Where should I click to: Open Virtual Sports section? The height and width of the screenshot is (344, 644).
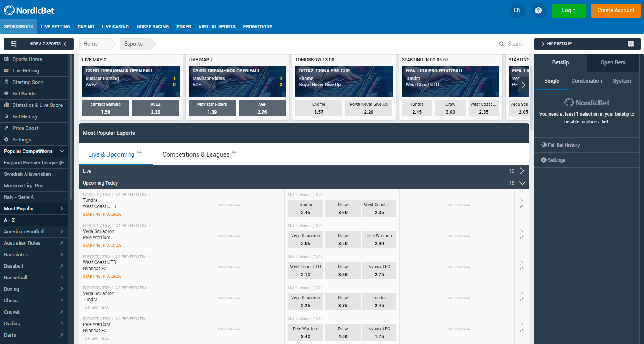click(217, 27)
